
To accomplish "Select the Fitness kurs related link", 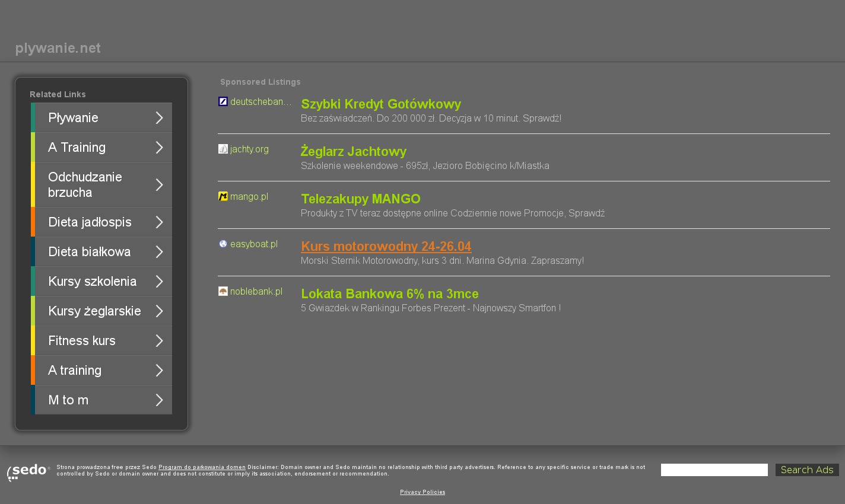I will click(82, 341).
